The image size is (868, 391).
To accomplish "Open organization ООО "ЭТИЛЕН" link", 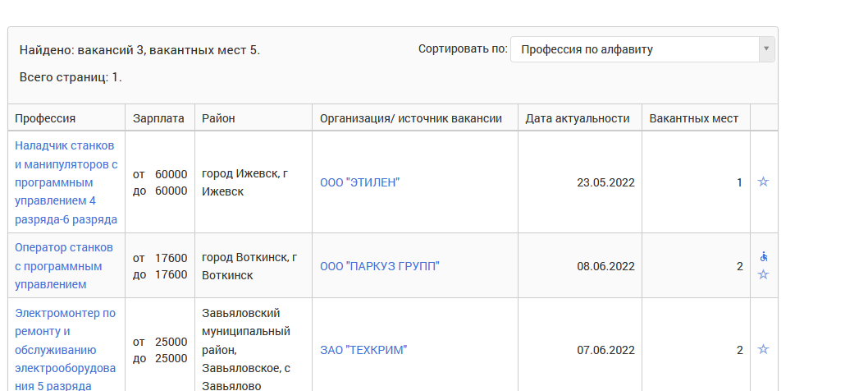I will (x=359, y=182).
